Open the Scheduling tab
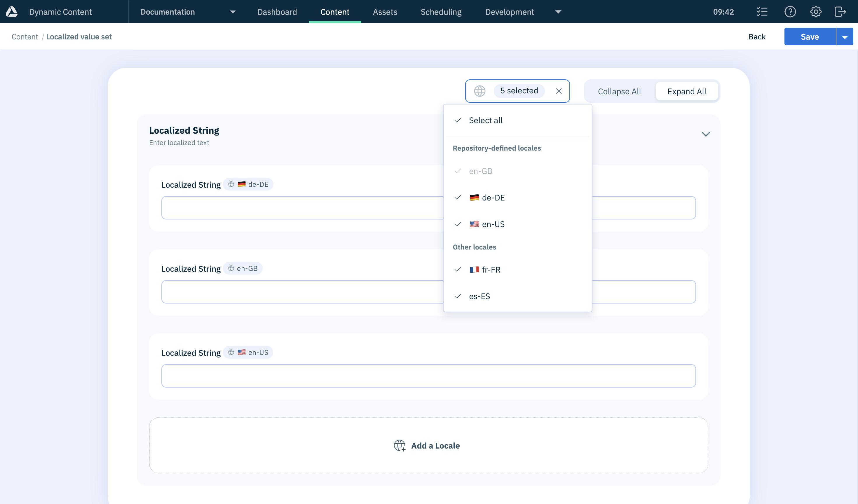The width and height of the screenshot is (858, 504). pyautogui.click(x=441, y=12)
